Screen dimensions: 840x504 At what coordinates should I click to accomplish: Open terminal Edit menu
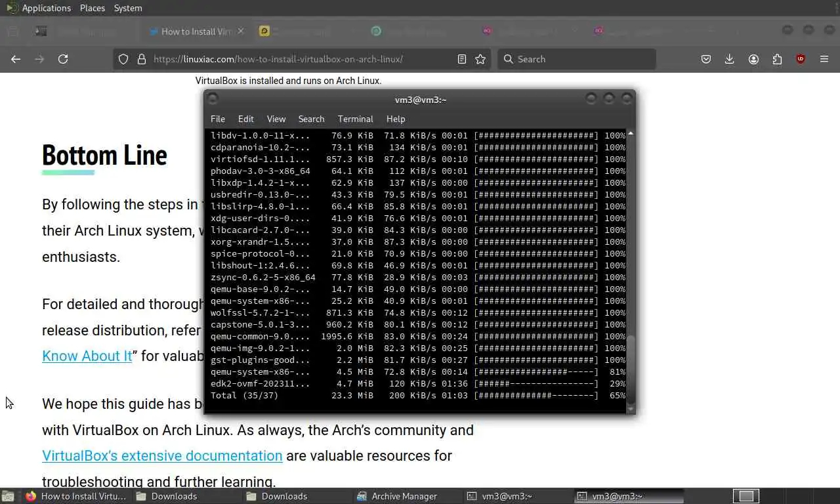[x=246, y=119]
